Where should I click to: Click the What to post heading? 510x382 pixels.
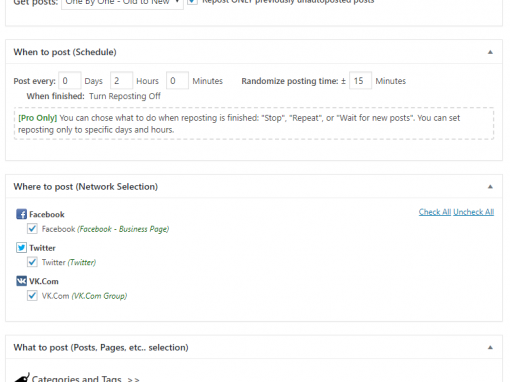(x=101, y=348)
